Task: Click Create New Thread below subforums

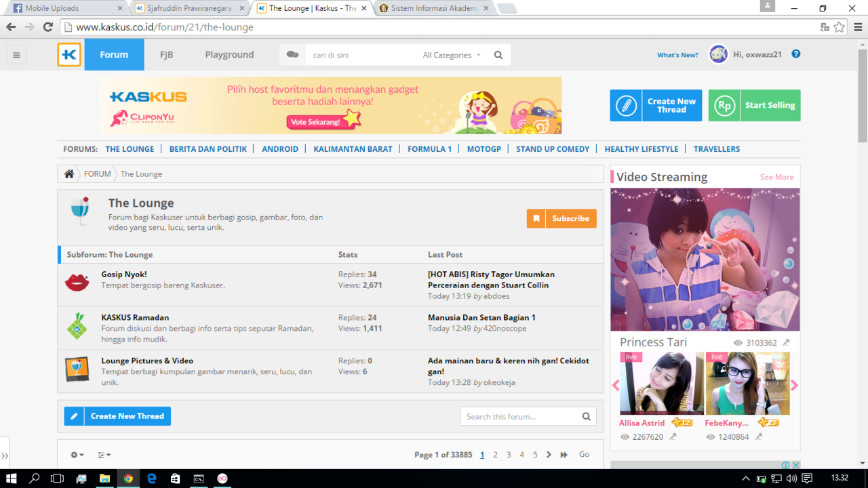Action: [117, 416]
